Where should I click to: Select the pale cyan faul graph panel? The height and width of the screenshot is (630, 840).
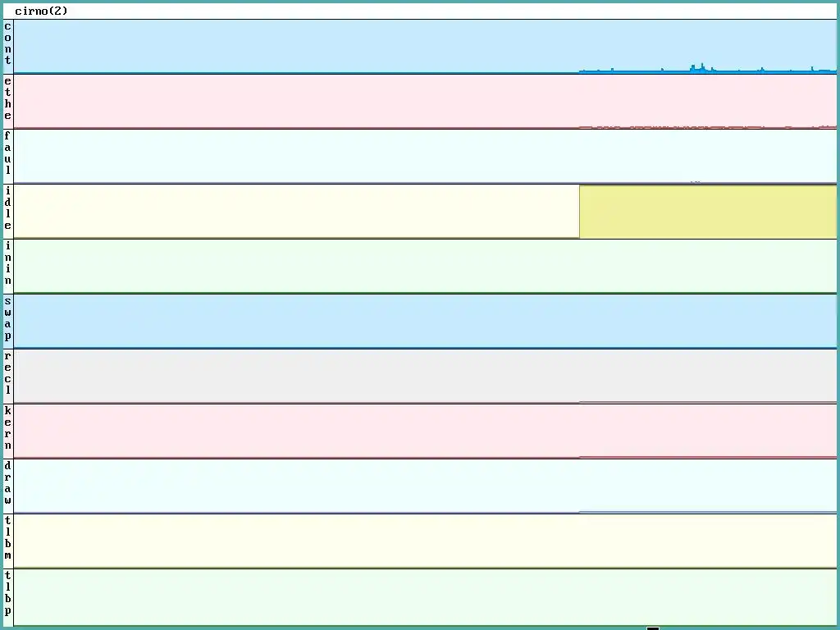click(x=425, y=157)
